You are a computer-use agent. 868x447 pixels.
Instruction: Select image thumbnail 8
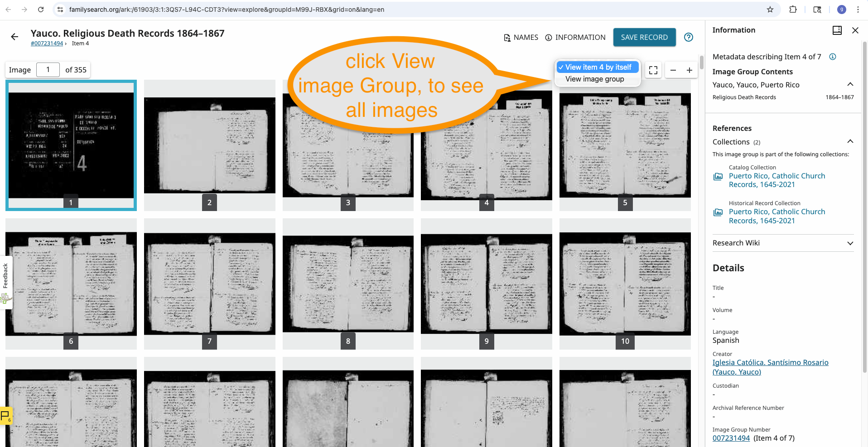coord(348,284)
